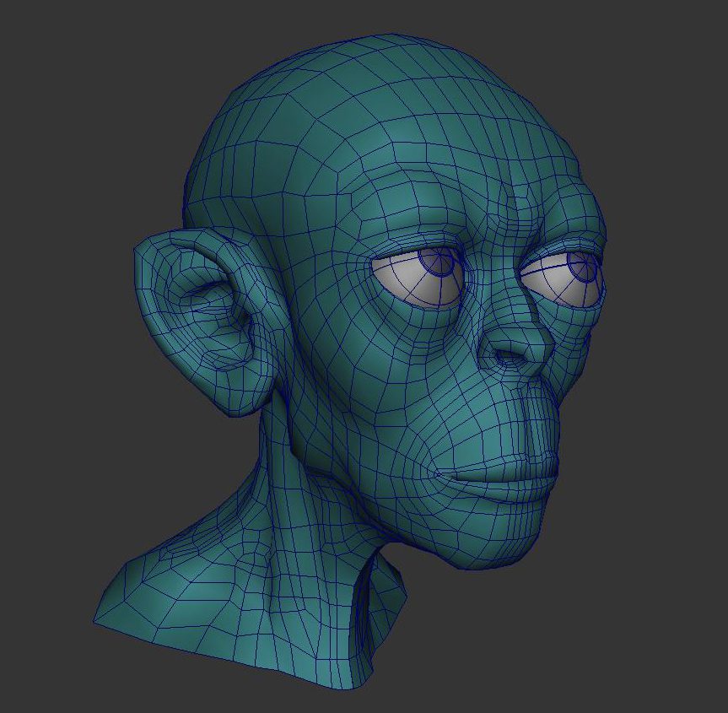Image resolution: width=728 pixels, height=713 pixels.
Task: Click the lips of the head model
Action: click(x=498, y=478)
